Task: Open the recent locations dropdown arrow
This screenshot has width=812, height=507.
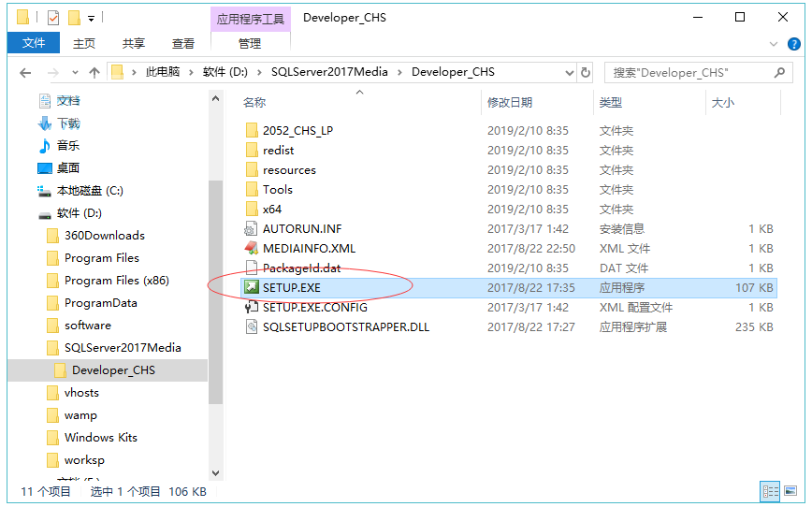Action: (x=75, y=73)
